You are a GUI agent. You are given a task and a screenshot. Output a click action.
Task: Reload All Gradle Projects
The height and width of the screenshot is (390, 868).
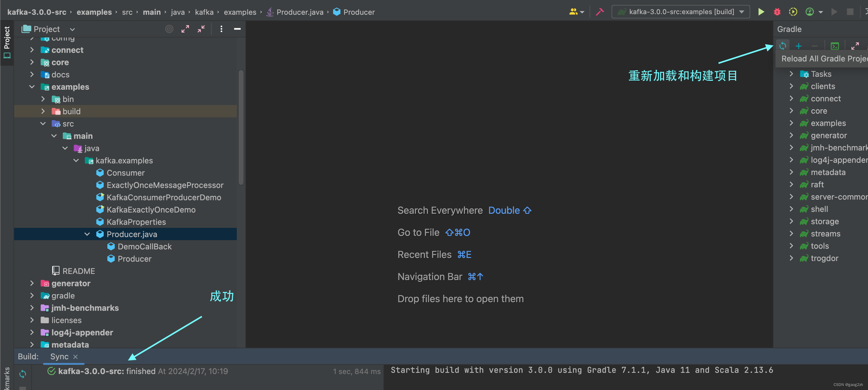pos(782,45)
